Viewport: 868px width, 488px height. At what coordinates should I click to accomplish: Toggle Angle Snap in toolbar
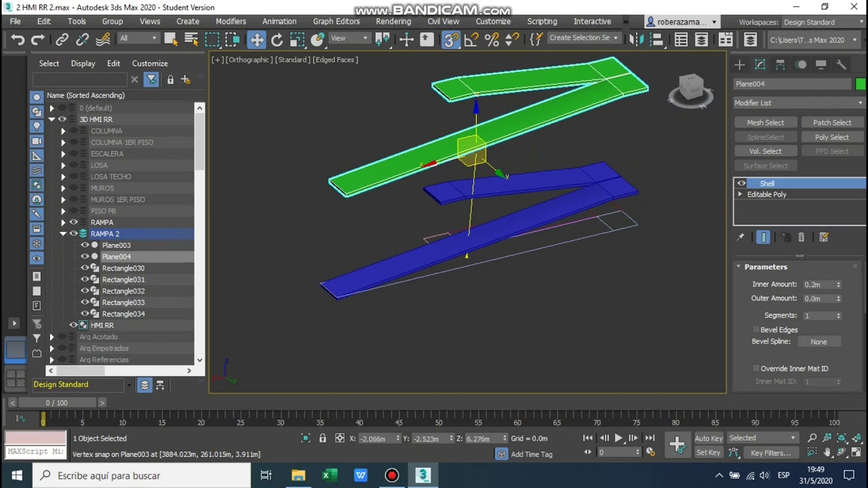(471, 40)
